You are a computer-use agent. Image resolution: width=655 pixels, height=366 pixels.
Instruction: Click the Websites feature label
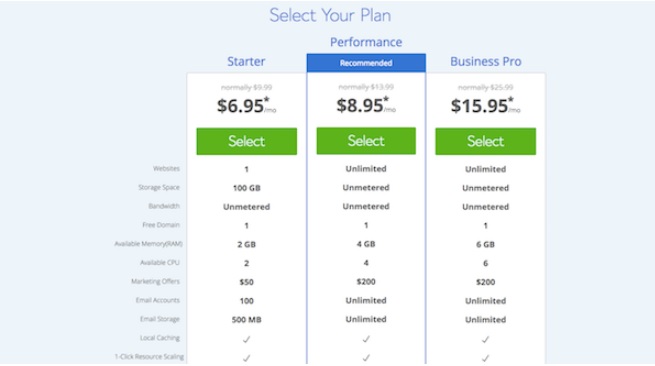click(x=166, y=168)
